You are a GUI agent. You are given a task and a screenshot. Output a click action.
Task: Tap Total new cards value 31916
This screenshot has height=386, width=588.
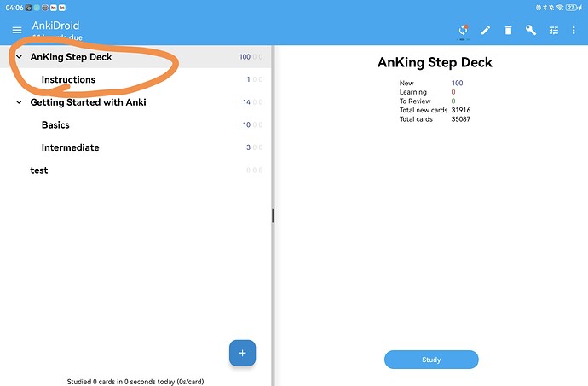click(x=461, y=110)
